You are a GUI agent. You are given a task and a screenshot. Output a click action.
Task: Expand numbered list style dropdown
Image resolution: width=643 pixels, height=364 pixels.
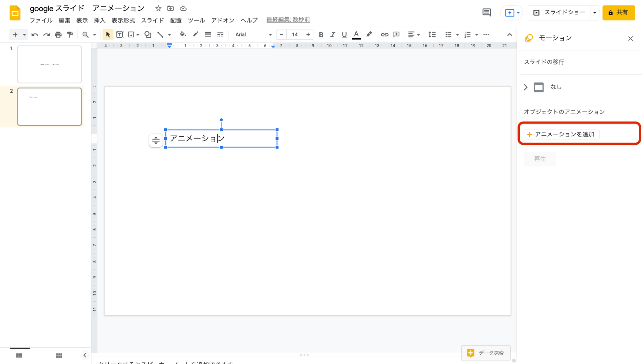click(x=477, y=35)
